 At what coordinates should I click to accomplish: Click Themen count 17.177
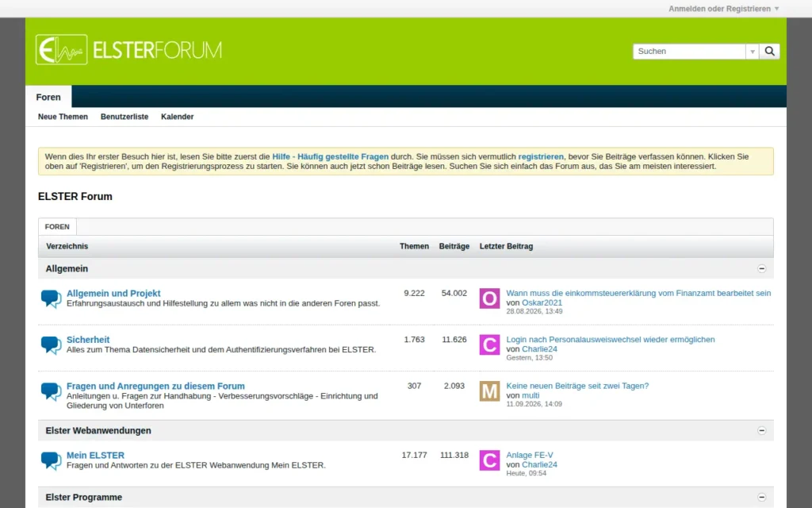coord(414,455)
